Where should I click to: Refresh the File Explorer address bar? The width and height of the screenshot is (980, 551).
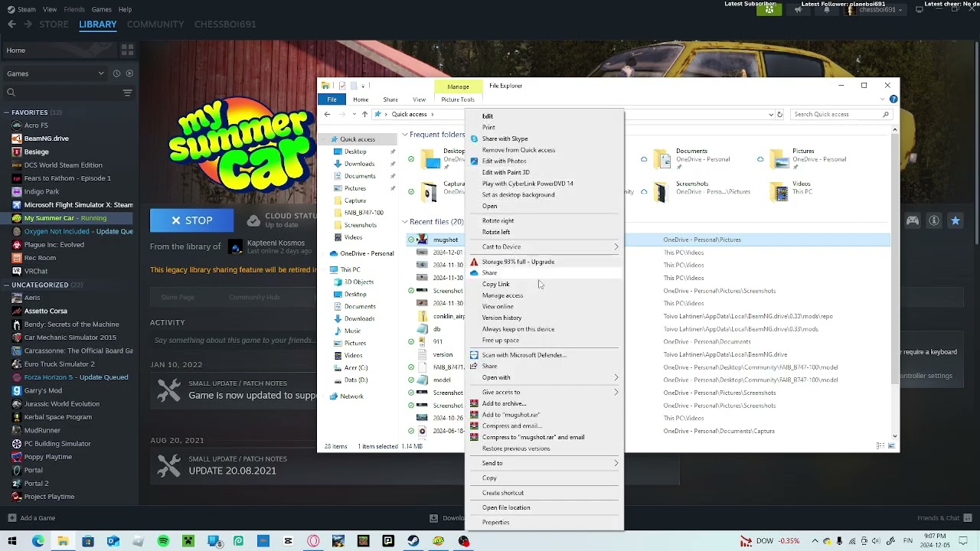click(x=779, y=114)
